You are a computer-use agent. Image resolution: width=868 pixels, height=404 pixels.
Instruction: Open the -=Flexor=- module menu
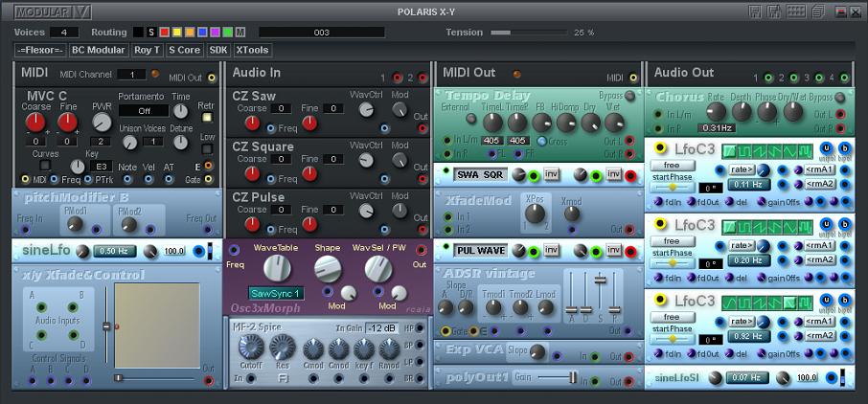41,50
